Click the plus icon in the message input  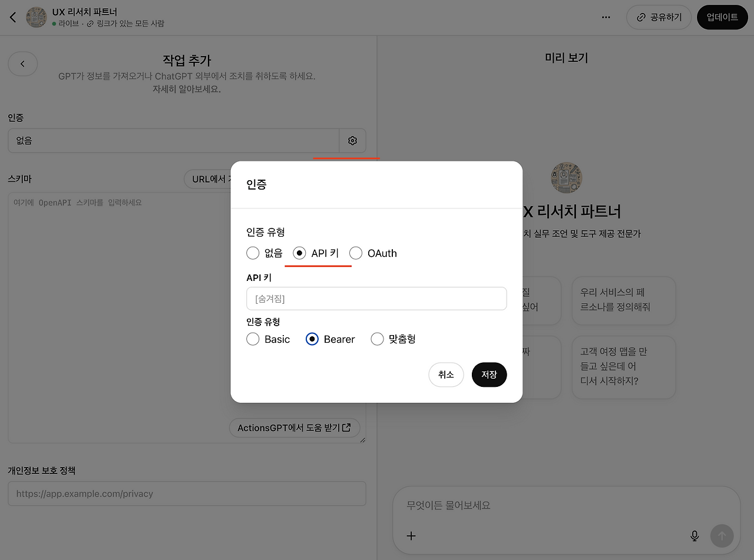(411, 536)
